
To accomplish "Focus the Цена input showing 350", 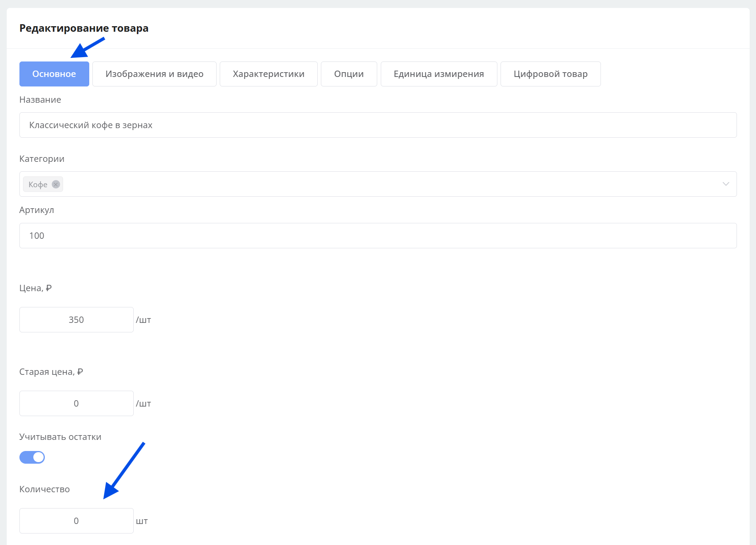I will tap(76, 320).
